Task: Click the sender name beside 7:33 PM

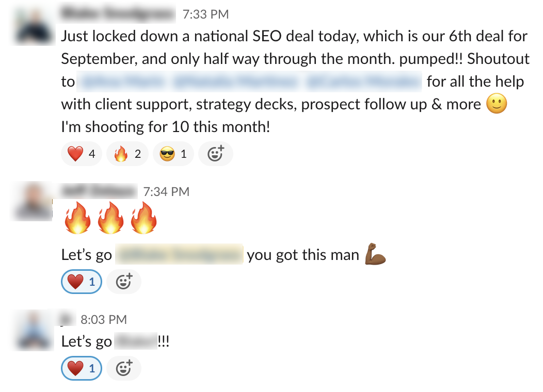Action: pyautogui.click(x=118, y=14)
